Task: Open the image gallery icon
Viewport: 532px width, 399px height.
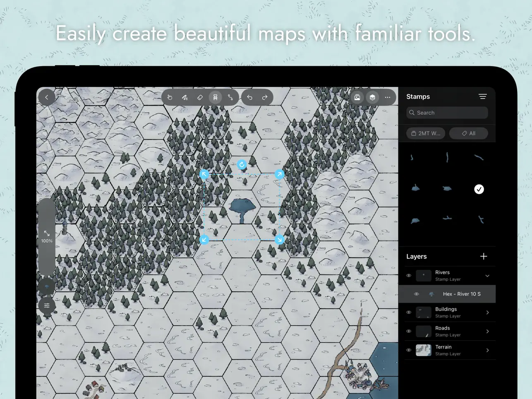Action: pos(357,97)
